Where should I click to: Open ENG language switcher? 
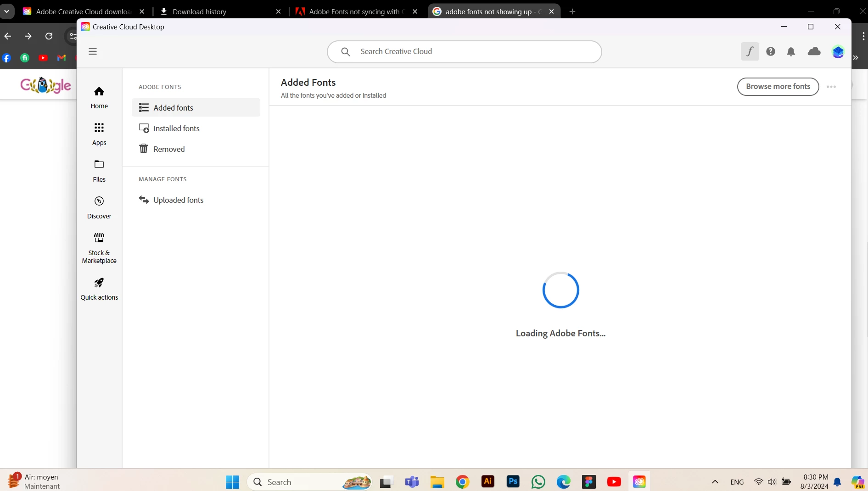(x=737, y=482)
